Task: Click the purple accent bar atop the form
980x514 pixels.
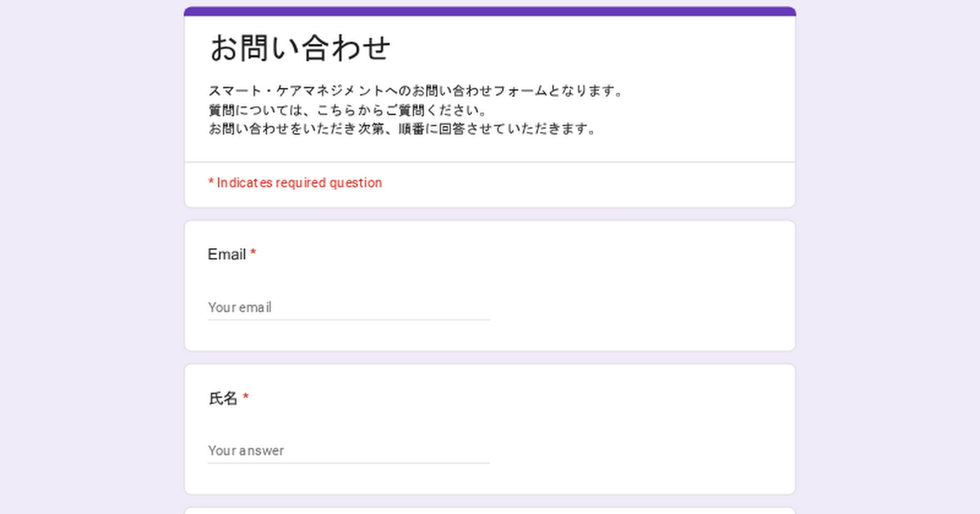Action: [490, 11]
